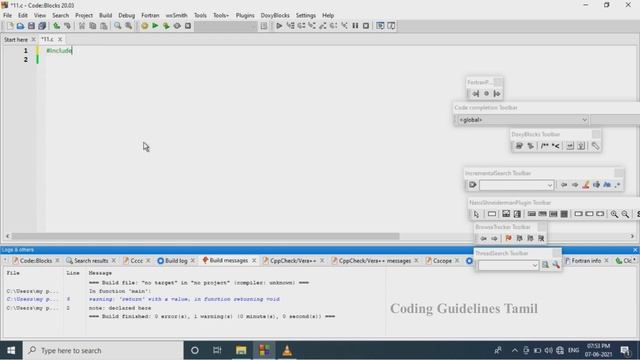Click the horizontal editor scrollbar thumb

click(205, 236)
